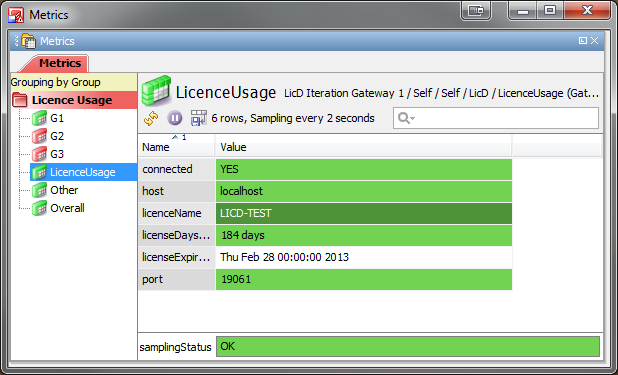
Task: Click the Grouping by Group header
Action: (74, 82)
